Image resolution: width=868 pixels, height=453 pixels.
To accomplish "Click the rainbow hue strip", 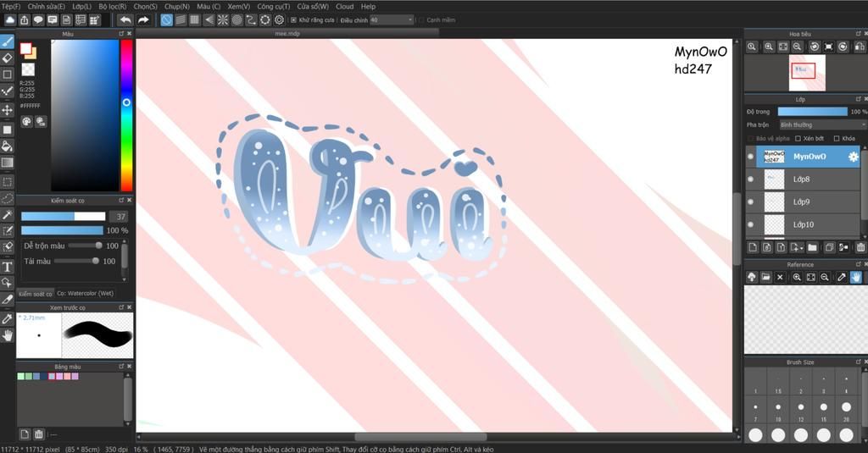I will tap(127, 116).
